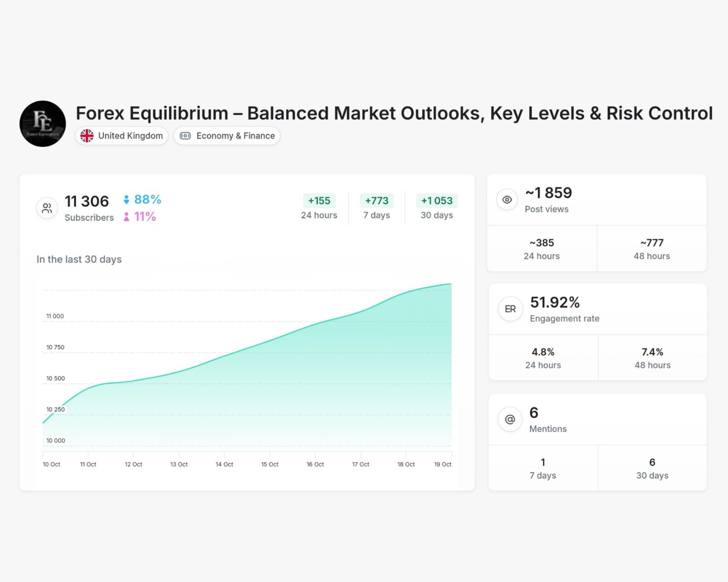Click the 11 306 subscribers count
This screenshot has width=728, height=582.
87,201
